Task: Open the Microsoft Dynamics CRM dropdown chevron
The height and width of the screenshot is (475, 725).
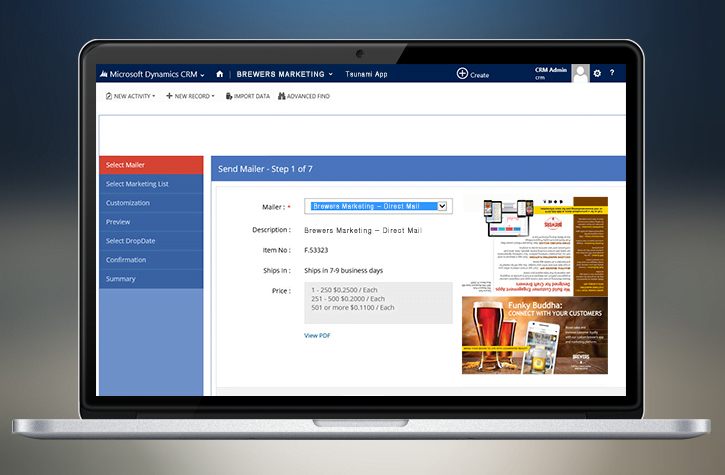Action: (203, 75)
